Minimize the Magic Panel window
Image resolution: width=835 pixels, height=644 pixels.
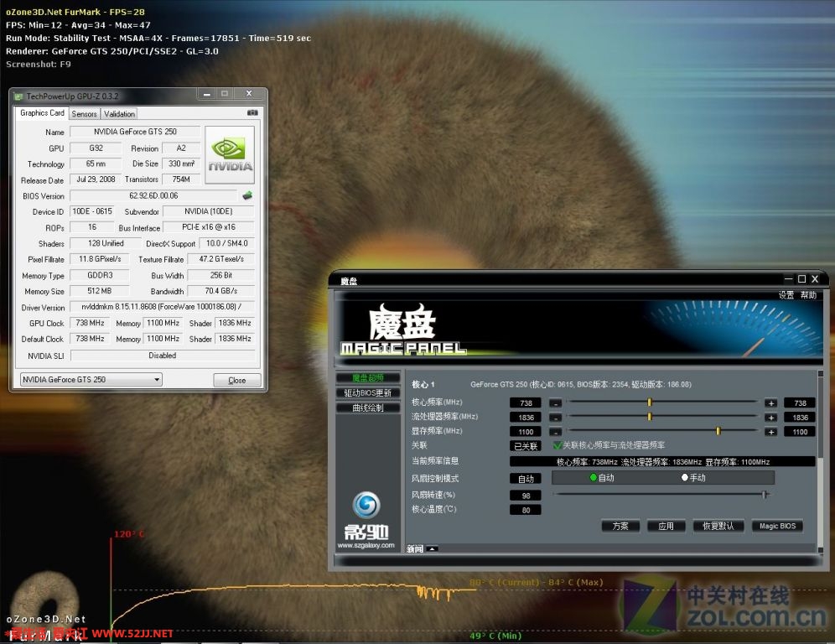coord(789,278)
